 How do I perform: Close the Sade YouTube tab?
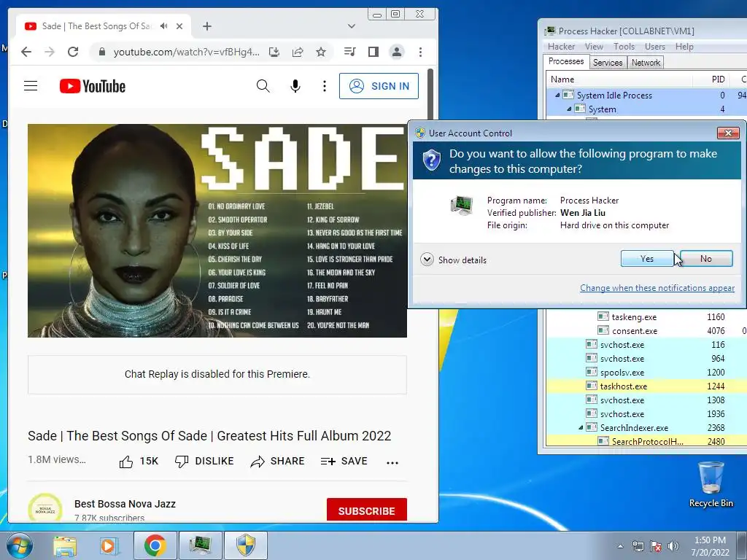tap(179, 26)
